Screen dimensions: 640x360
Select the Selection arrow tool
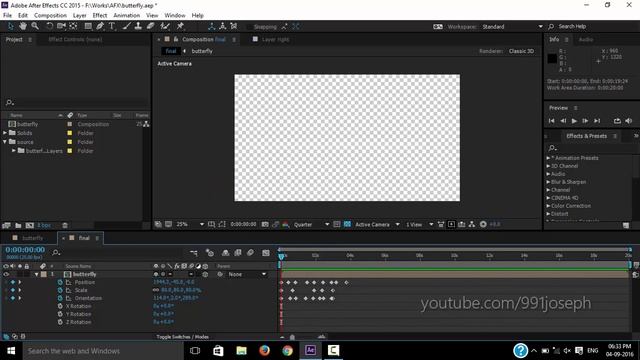pos(11,26)
